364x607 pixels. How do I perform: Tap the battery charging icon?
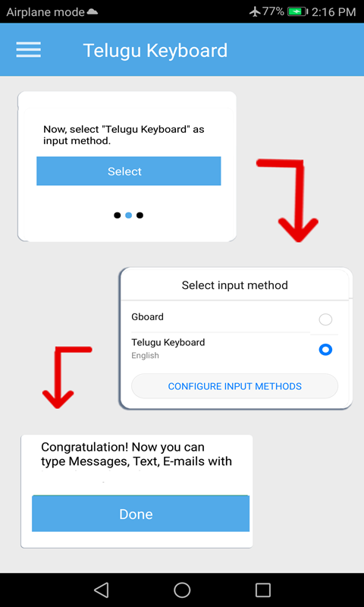[x=297, y=12]
